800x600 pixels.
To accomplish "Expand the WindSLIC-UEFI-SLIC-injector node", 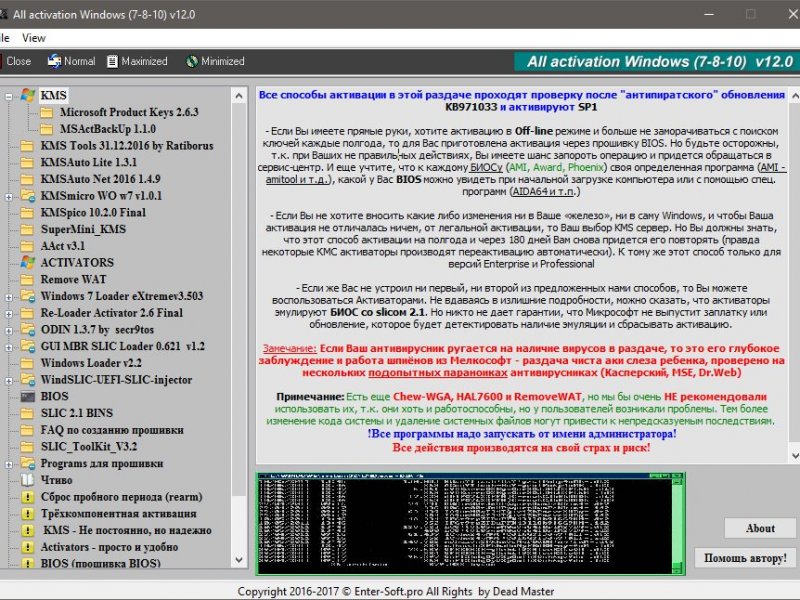I will tap(9, 381).
